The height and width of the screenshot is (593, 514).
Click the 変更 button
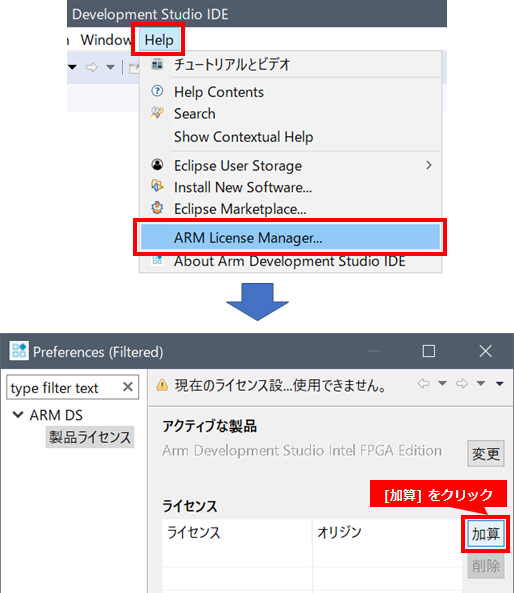pyautogui.click(x=486, y=453)
